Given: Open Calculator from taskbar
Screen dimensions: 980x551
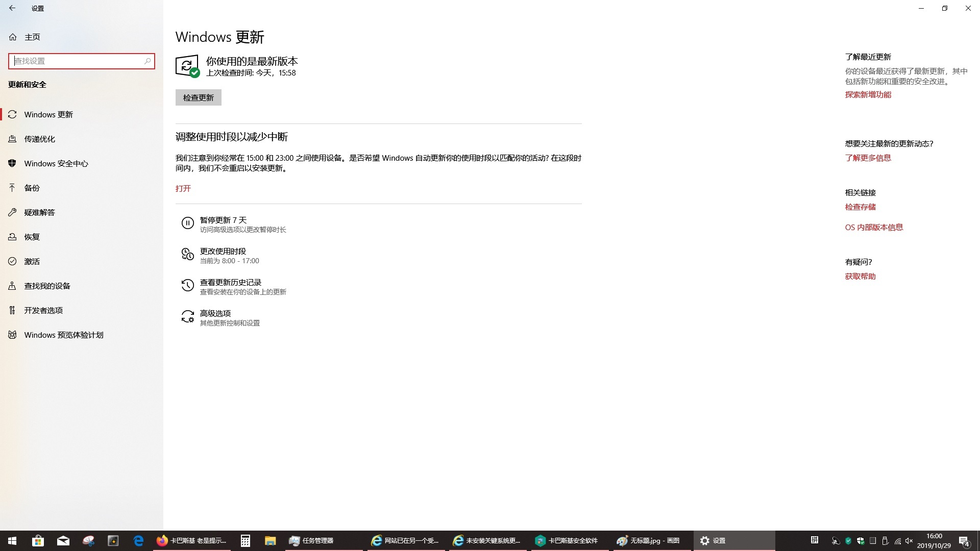Looking at the screenshot, I should tap(245, 541).
